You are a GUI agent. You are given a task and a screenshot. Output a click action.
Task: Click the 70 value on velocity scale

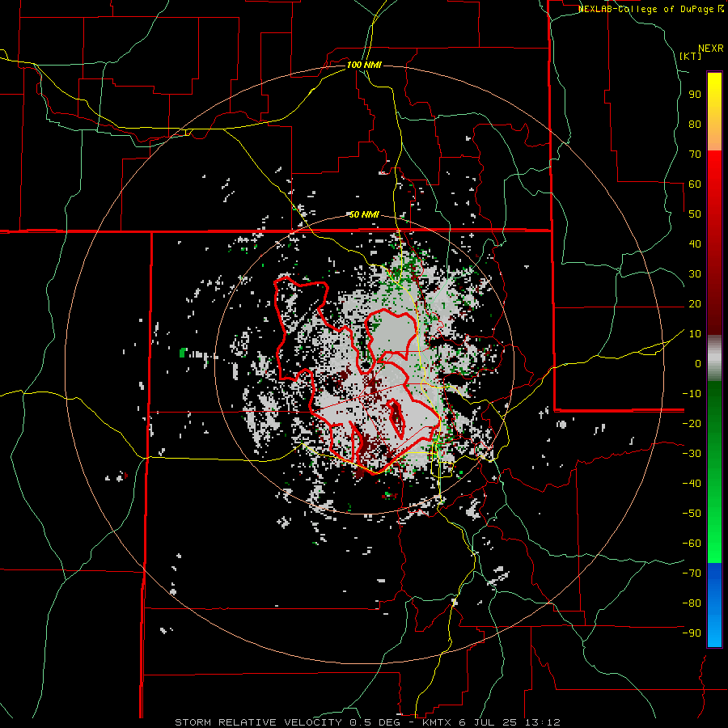695,154
